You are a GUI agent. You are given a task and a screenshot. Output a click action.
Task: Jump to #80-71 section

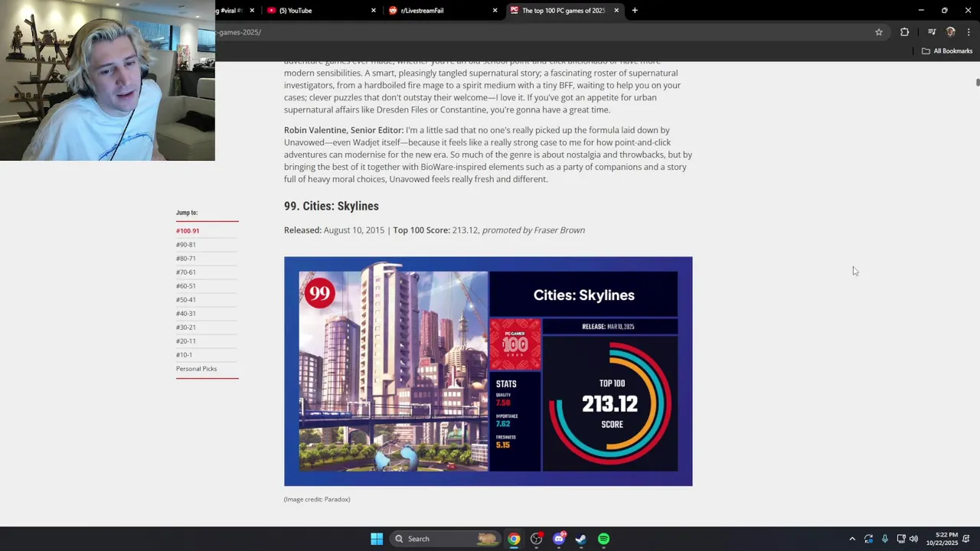coord(186,258)
